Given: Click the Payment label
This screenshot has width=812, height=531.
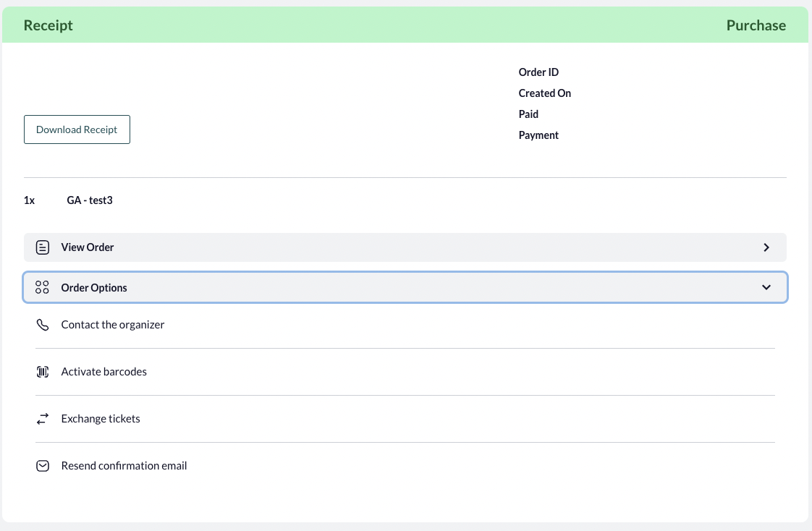Looking at the screenshot, I should pyautogui.click(x=538, y=135).
